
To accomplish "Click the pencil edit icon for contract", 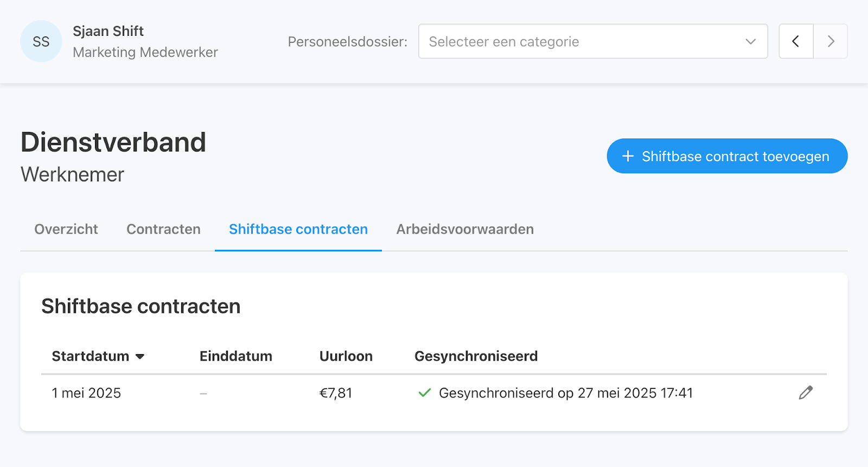I will pyautogui.click(x=806, y=393).
